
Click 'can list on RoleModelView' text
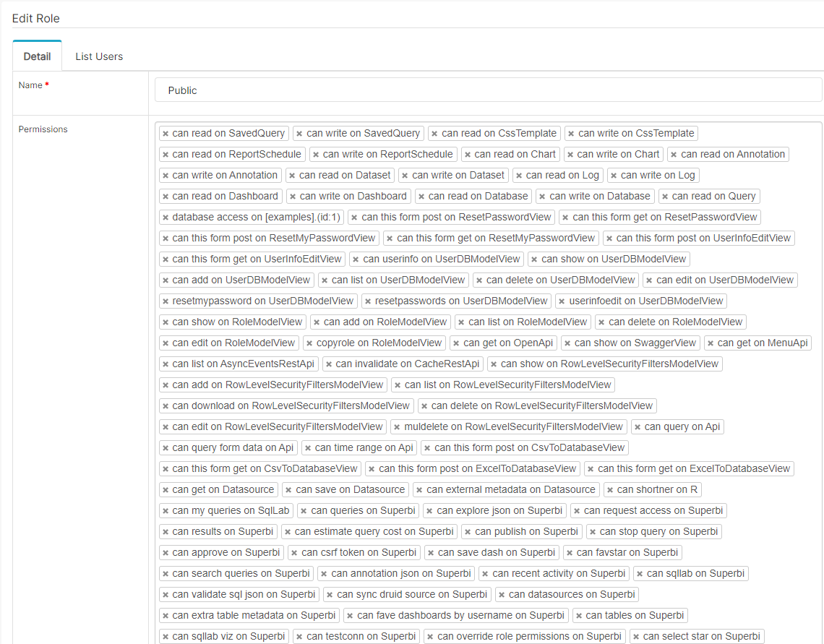[528, 322]
